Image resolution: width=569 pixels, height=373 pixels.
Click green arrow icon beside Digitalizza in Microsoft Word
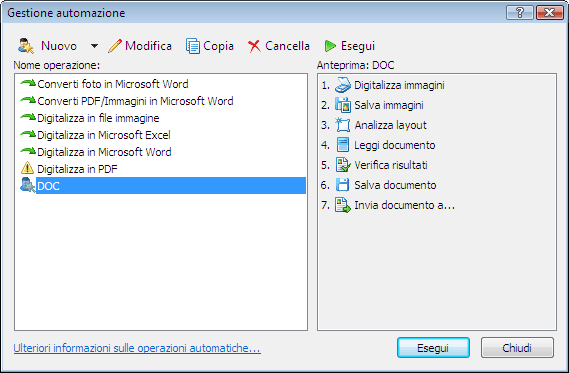tap(28, 151)
